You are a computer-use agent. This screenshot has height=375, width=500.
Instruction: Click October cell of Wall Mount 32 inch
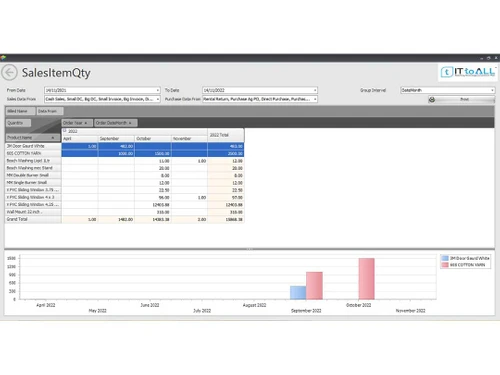click(x=153, y=212)
